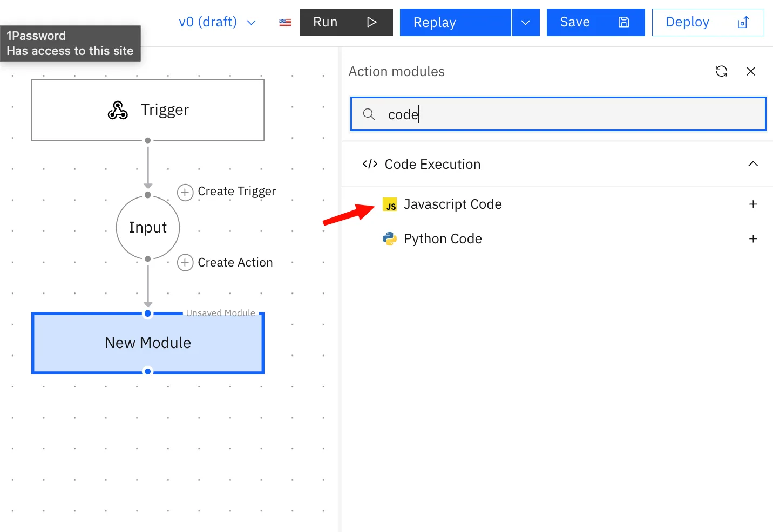773x532 pixels.
Task: Click the Code Execution heading text
Action: coord(432,164)
